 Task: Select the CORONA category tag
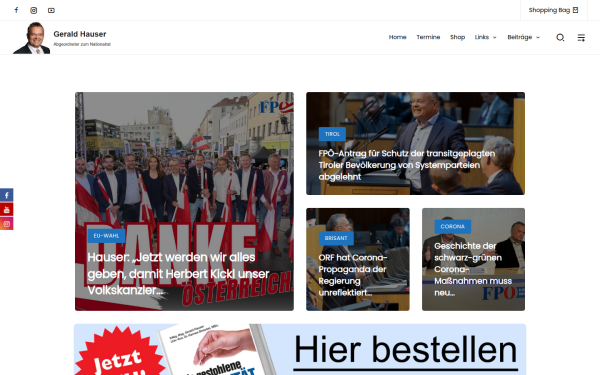(x=452, y=227)
